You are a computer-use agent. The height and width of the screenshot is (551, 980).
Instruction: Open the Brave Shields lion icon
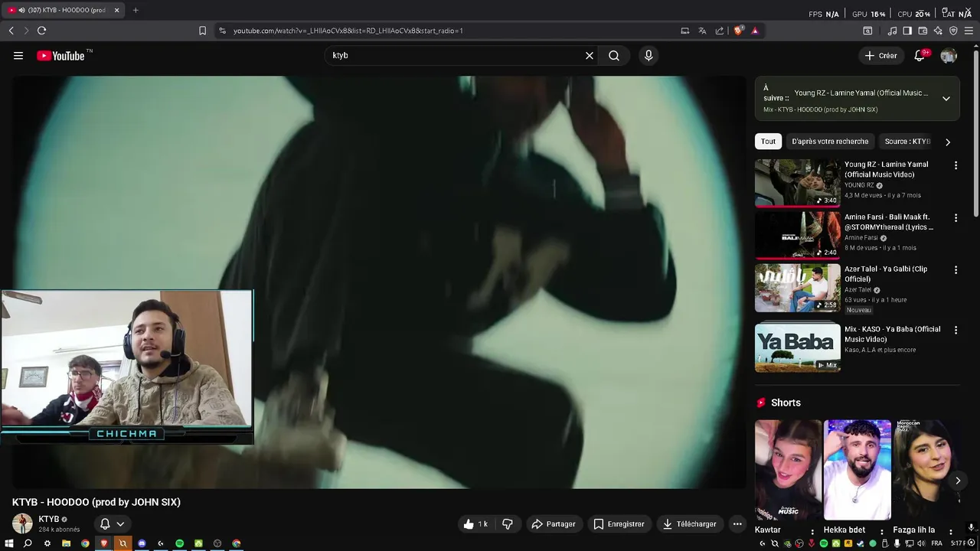(x=738, y=31)
